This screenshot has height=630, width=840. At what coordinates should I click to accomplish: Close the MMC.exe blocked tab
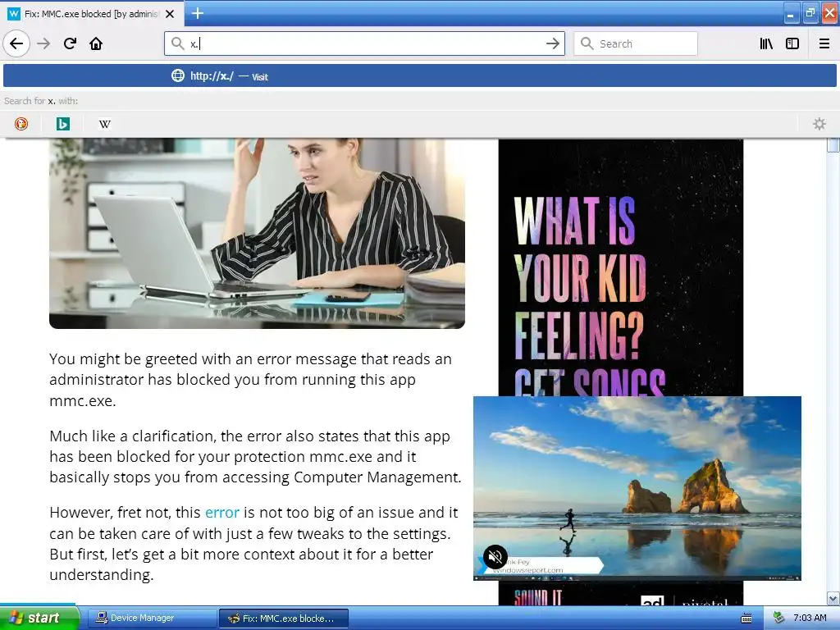tap(170, 14)
